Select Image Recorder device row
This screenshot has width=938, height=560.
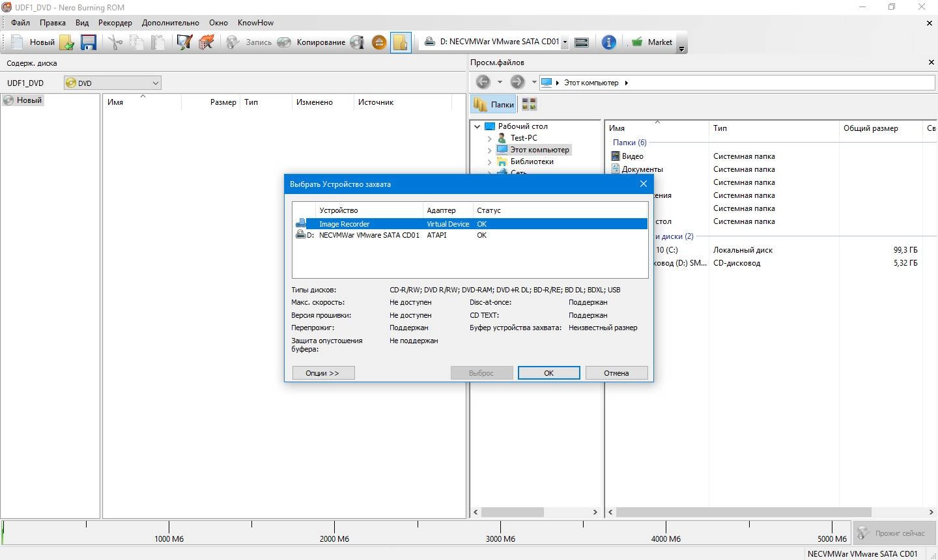(470, 224)
